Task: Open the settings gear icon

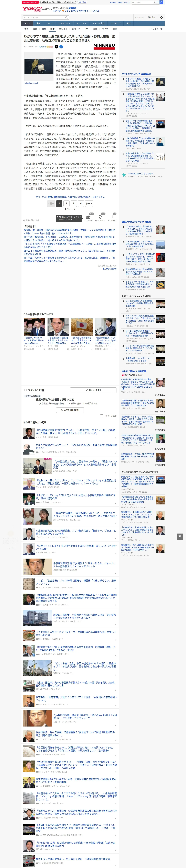Action: [x=161, y=17]
